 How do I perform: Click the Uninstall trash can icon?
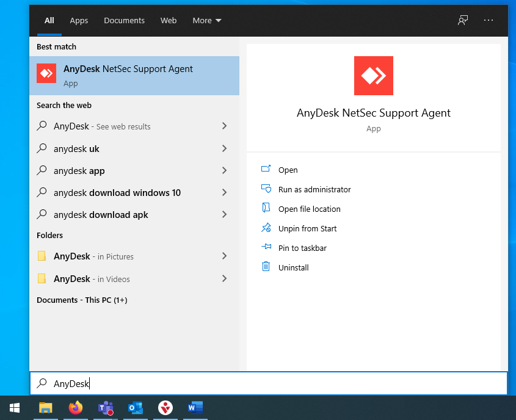pos(266,266)
